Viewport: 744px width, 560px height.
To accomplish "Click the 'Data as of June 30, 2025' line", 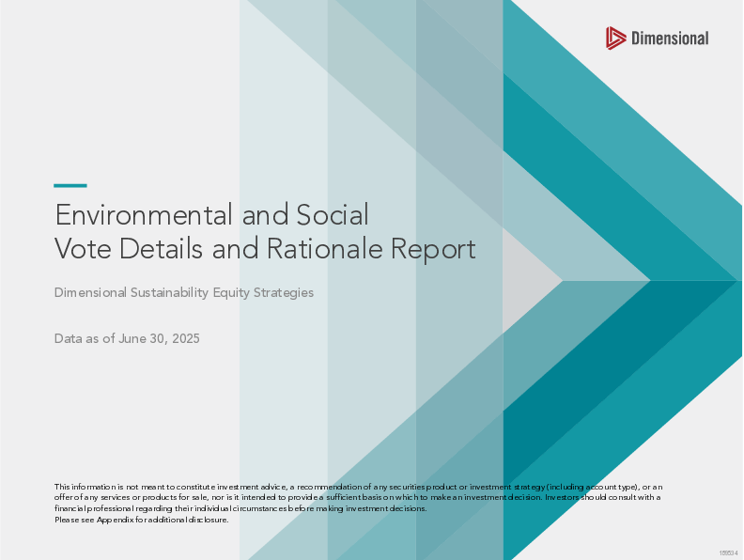I will coord(127,338).
